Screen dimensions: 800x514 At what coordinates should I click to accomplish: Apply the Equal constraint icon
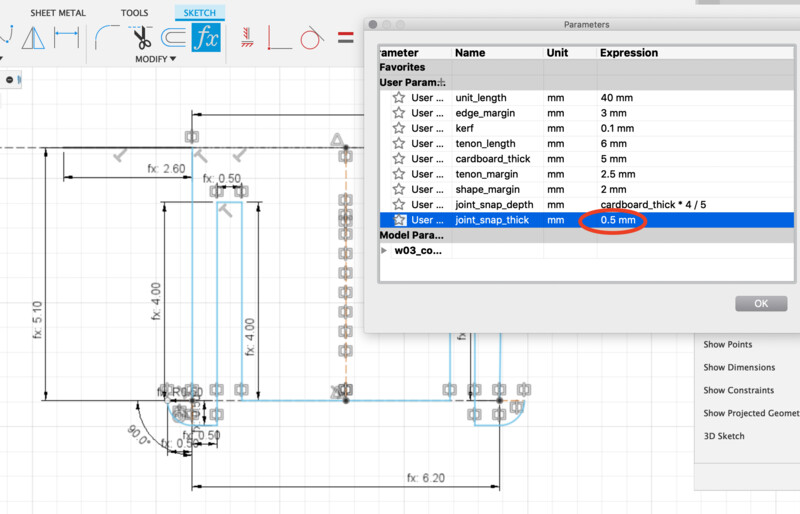tap(345, 37)
